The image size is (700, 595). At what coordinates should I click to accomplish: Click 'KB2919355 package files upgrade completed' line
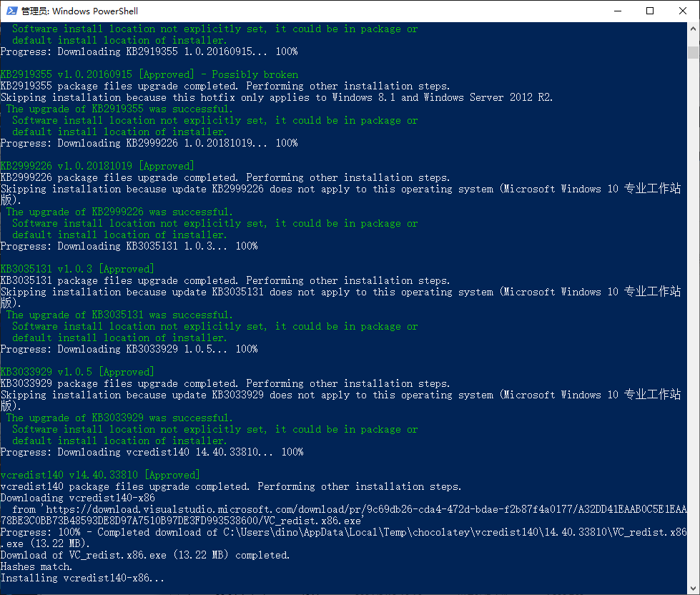click(x=225, y=86)
